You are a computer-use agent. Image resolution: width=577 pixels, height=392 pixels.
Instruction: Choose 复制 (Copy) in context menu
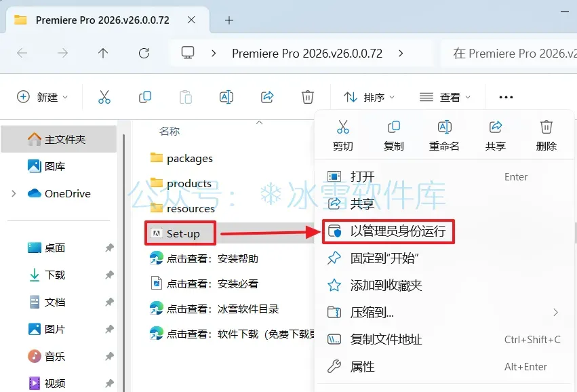[393, 136]
